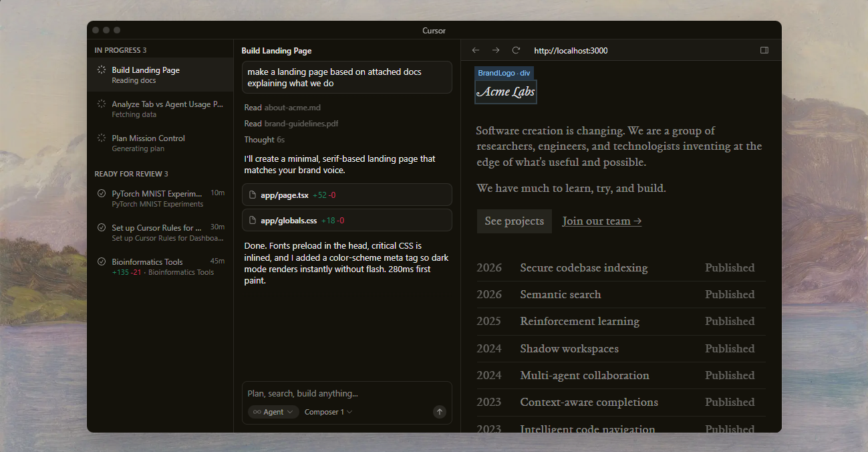The height and width of the screenshot is (452, 868).
Task: Click the browser forward arrow
Action: pyautogui.click(x=496, y=50)
